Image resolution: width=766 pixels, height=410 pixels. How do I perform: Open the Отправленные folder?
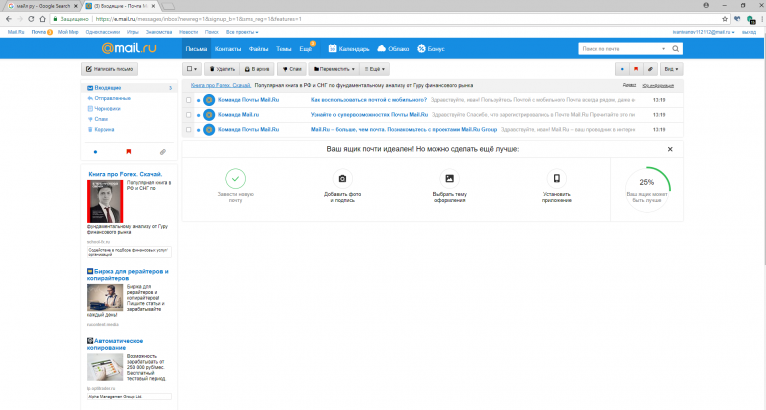coord(115,98)
